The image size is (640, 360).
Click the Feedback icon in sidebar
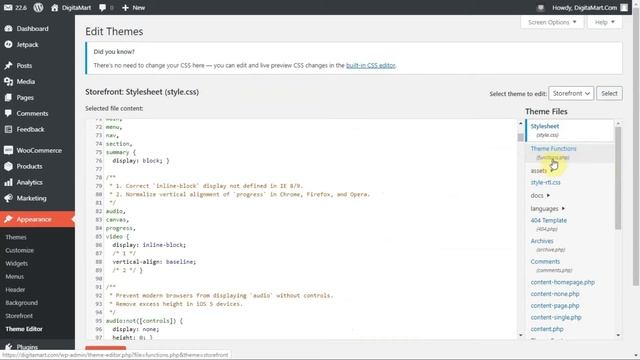coord(9,129)
